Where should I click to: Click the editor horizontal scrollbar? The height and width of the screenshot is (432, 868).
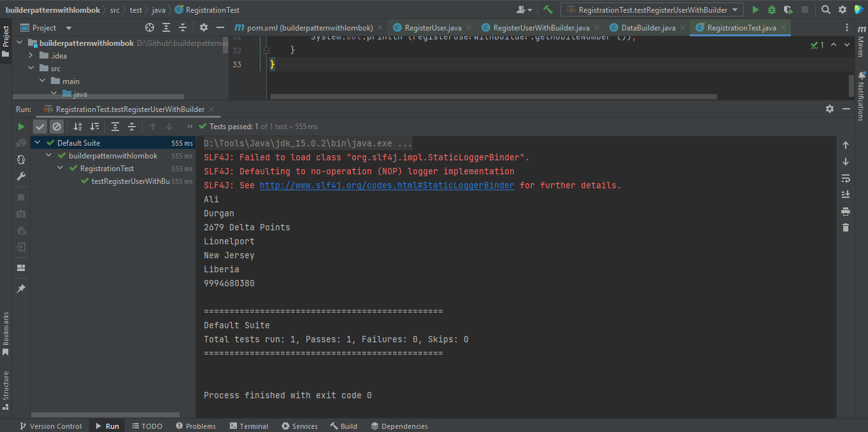(494, 97)
